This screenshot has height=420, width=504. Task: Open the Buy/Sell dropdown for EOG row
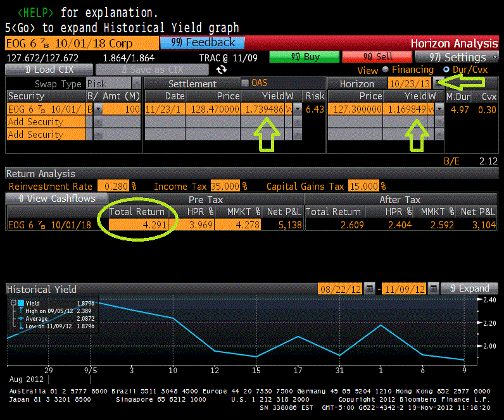pyautogui.click(x=98, y=109)
